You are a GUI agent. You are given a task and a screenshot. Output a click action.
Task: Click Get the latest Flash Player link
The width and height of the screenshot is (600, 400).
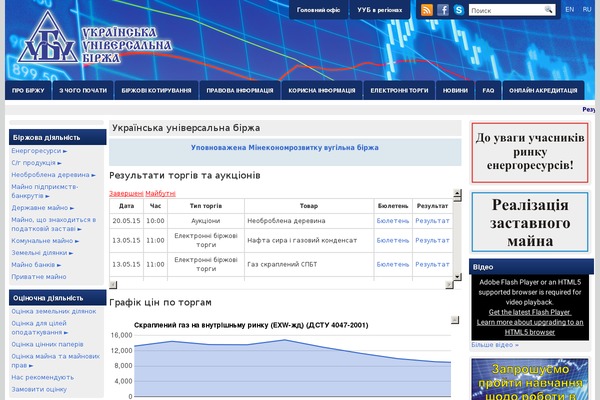point(530,312)
